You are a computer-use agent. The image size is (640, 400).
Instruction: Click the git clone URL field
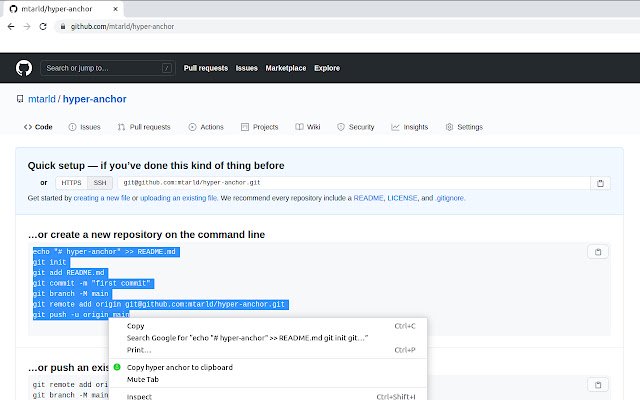[354, 183]
